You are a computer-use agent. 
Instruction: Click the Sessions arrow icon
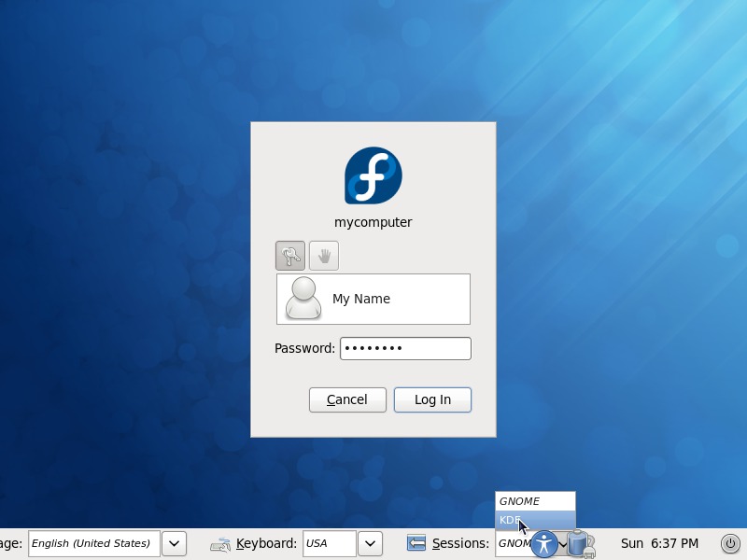tap(416, 543)
